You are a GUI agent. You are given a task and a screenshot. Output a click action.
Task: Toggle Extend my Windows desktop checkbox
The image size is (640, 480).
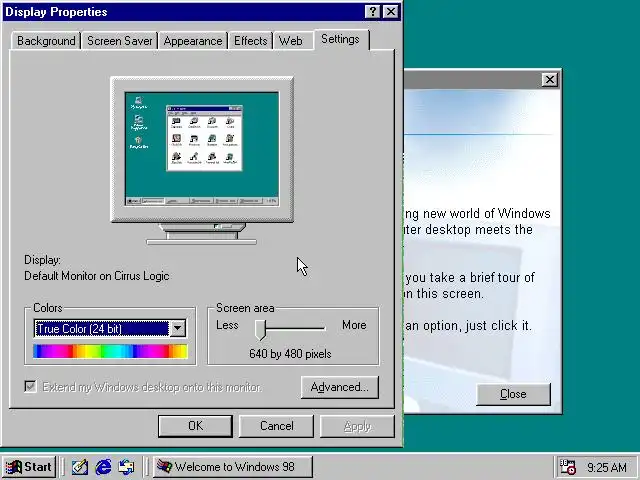[x=30, y=386]
